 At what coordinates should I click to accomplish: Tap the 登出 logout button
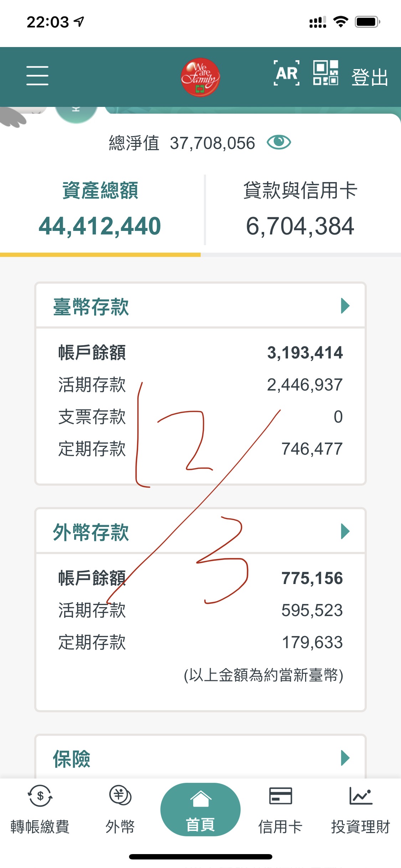370,77
